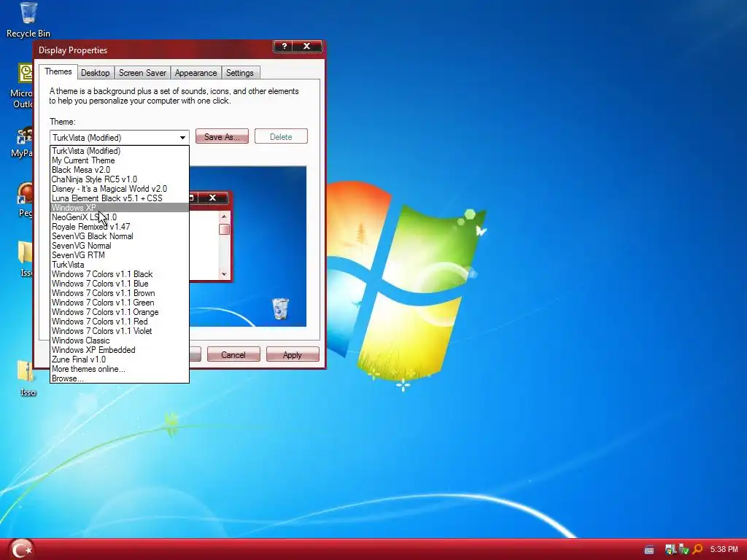
Task: Click the clock showing 5:38 PM
Action: 724,550
